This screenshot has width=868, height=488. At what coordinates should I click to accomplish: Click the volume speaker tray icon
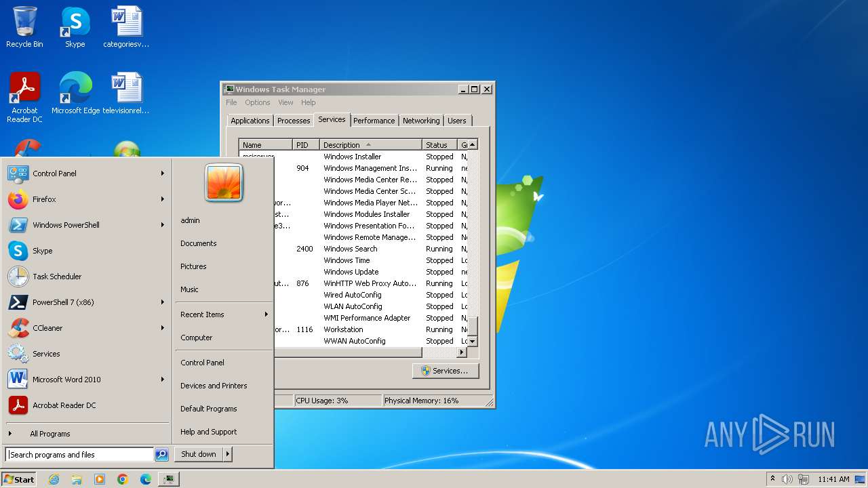coord(787,479)
